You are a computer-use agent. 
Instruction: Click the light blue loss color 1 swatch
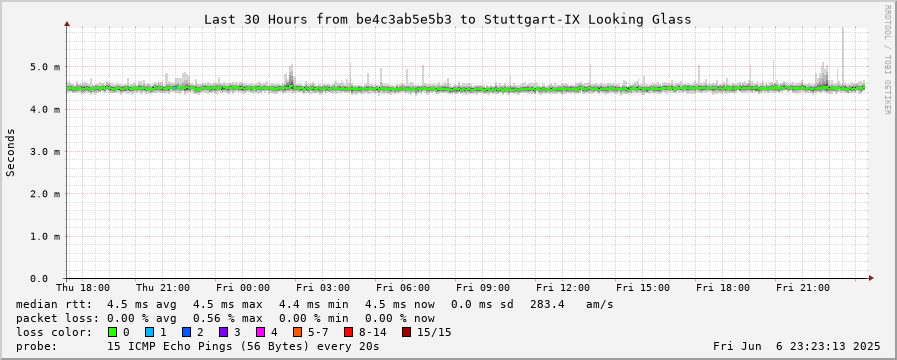tap(149, 332)
